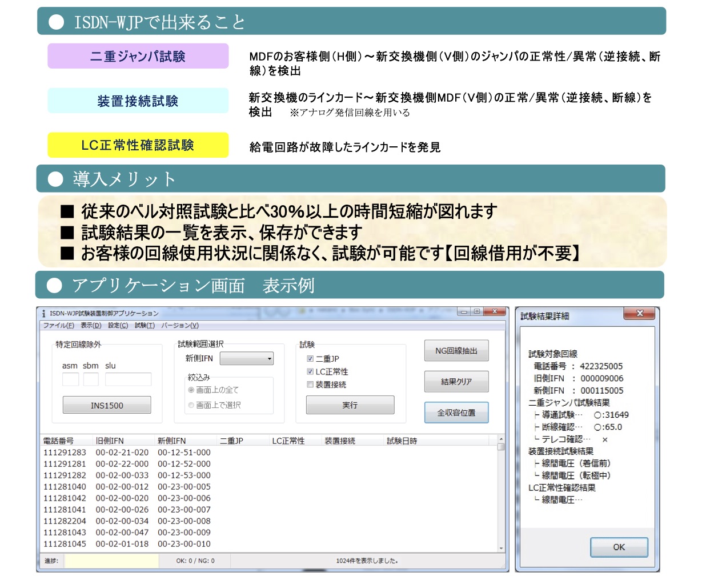Sort by the 新側IFN column header
The width and height of the screenshot is (706, 588).
point(186,441)
